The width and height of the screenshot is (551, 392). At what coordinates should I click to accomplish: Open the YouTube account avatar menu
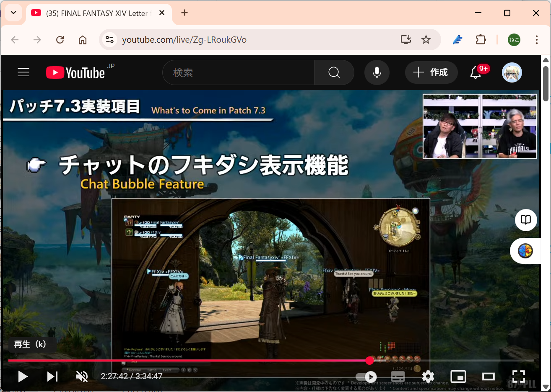point(512,72)
